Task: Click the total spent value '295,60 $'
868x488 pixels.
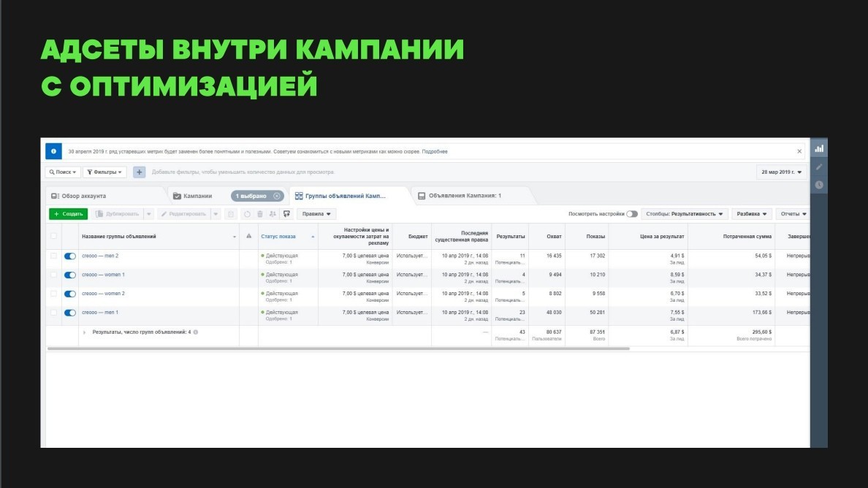Action: (762, 332)
